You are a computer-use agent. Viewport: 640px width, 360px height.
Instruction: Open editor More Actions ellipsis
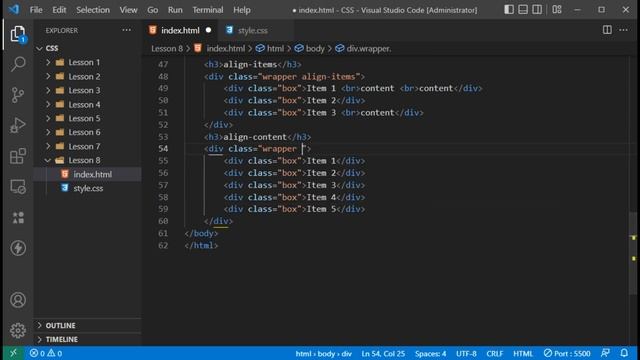(x=623, y=30)
